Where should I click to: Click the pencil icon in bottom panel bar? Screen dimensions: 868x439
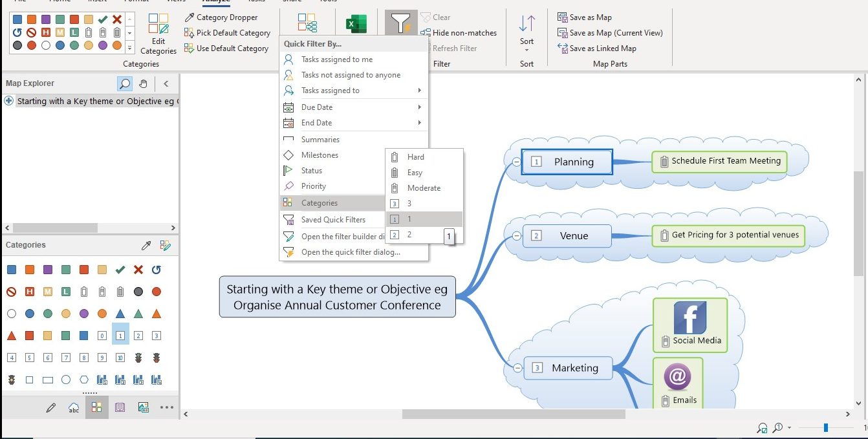coord(51,407)
